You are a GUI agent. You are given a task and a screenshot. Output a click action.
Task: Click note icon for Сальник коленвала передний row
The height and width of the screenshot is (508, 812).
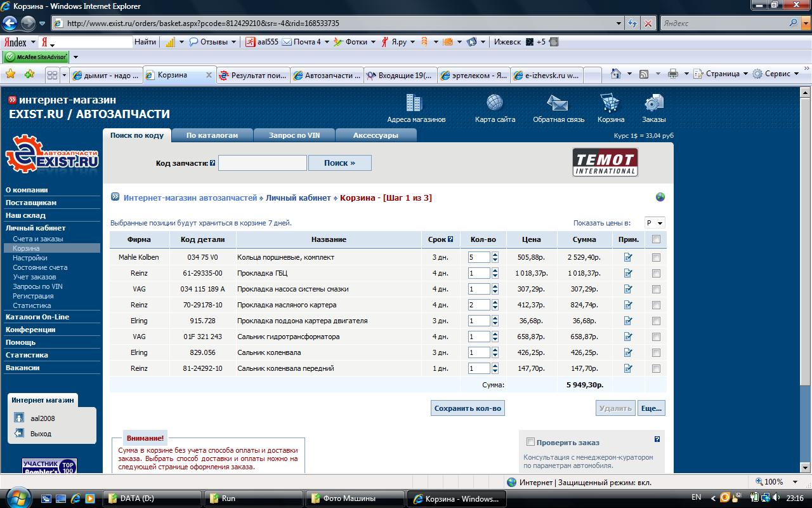(628, 368)
